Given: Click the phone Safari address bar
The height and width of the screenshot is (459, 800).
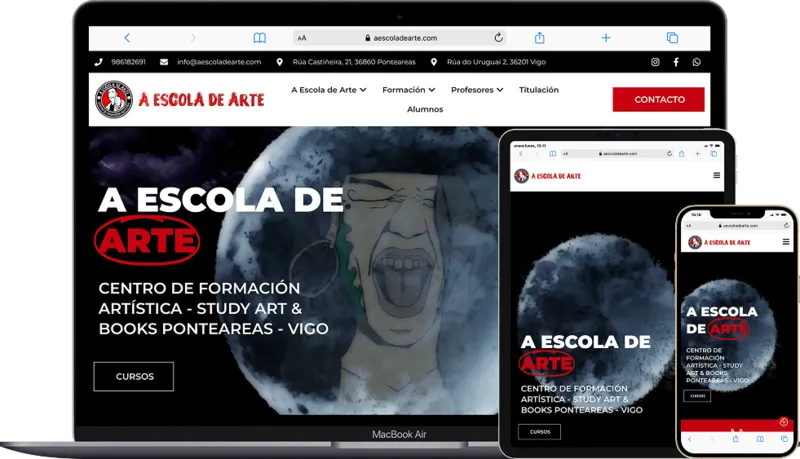Looking at the screenshot, I should click(x=737, y=225).
